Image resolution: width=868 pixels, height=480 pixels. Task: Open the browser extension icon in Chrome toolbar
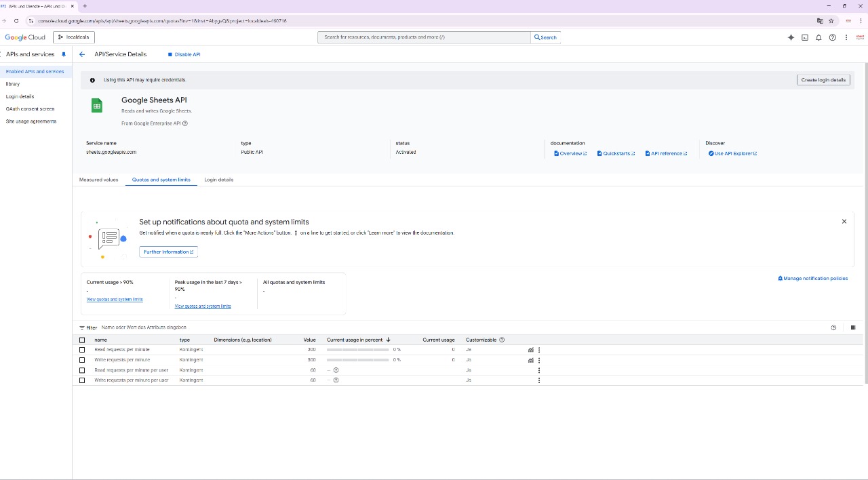click(x=848, y=21)
